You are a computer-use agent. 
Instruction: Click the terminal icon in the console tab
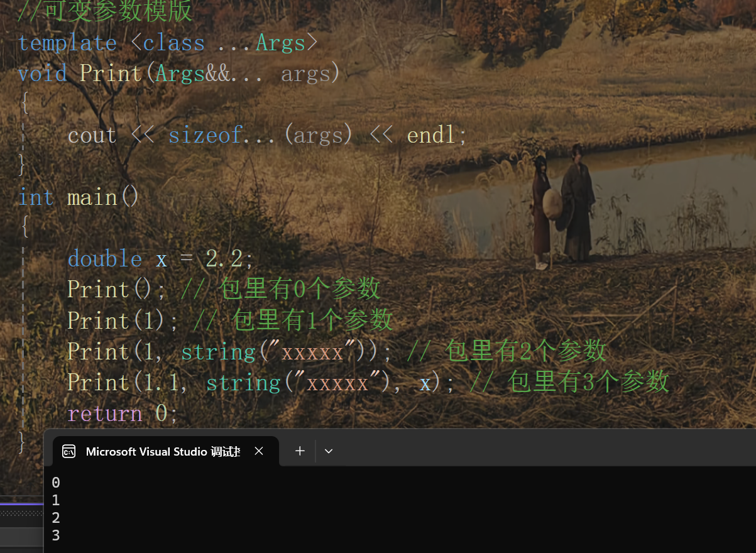point(69,451)
